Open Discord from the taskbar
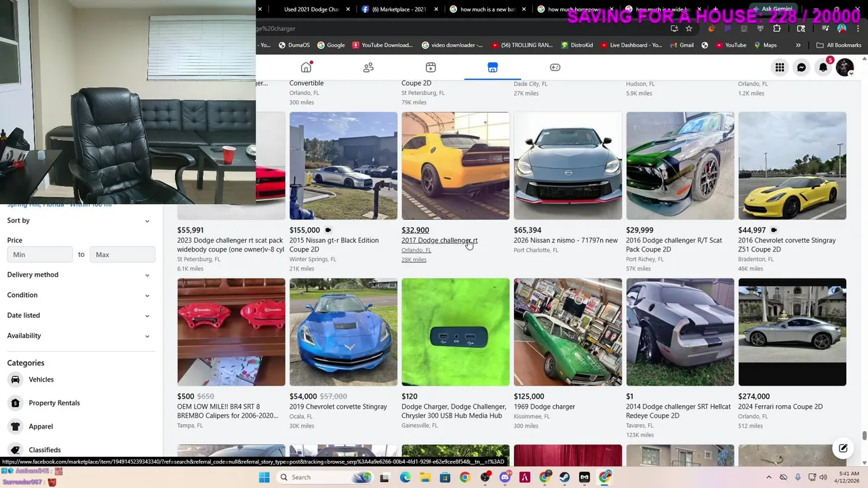Viewport: 868px width, 488px height. click(x=505, y=477)
